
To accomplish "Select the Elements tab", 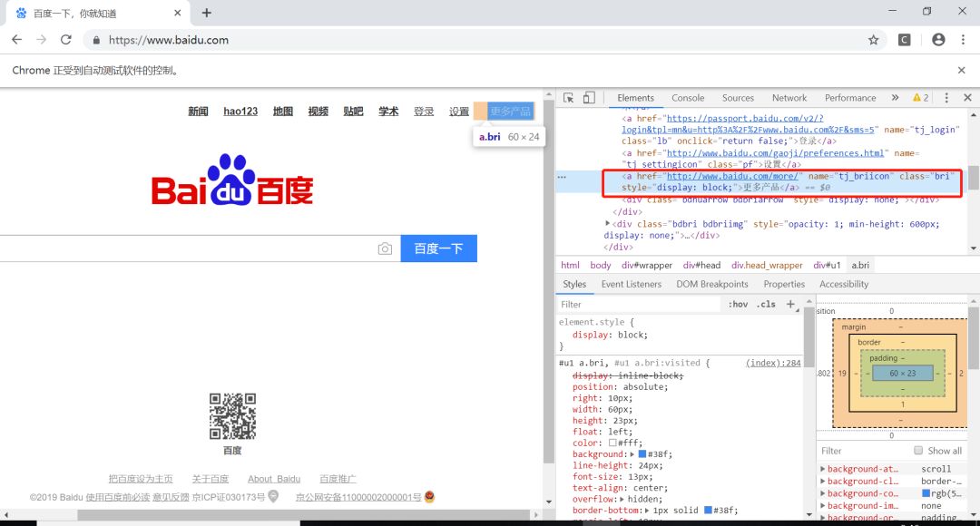I will (x=635, y=98).
